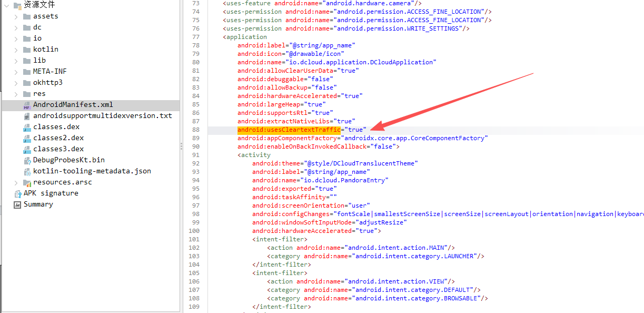This screenshot has width=644, height=313.
Task: Click the dc folder icon
Action: (x=27, y=27)
